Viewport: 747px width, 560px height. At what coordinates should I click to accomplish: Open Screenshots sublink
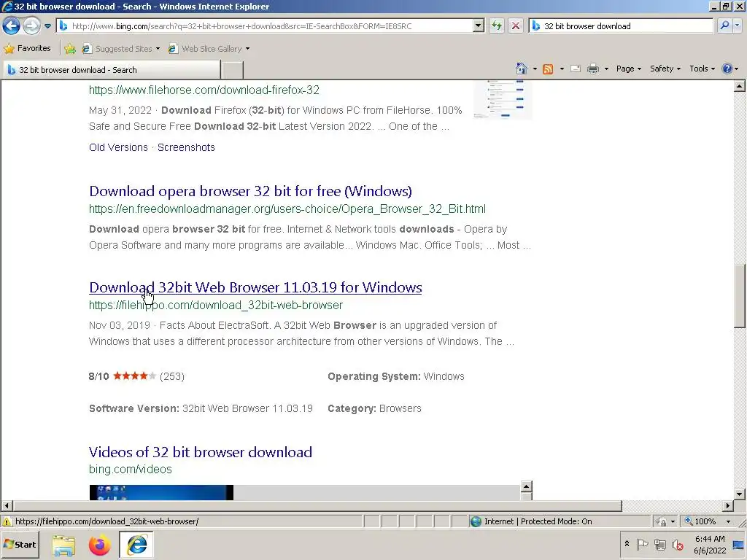(x=186, y=147)
